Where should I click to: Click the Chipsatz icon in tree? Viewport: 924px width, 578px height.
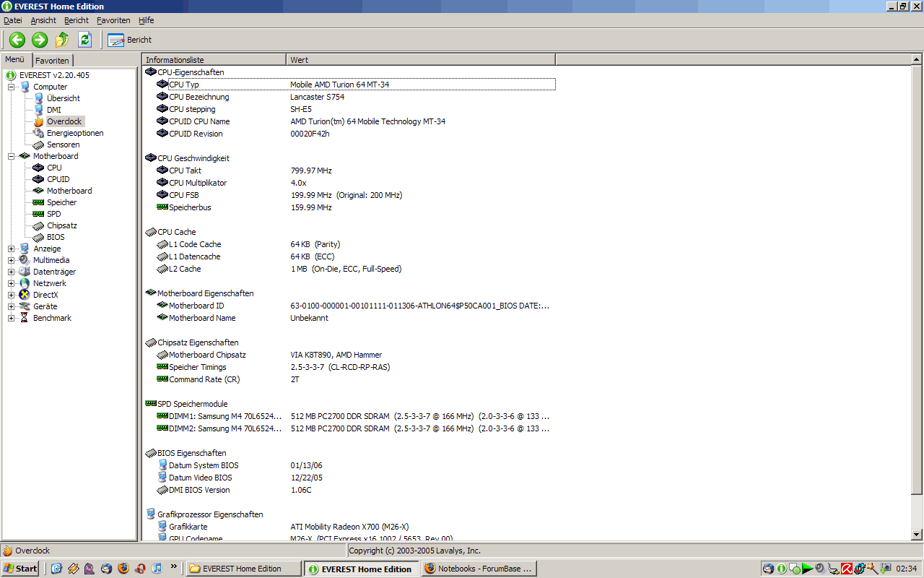tap(39, 225)
